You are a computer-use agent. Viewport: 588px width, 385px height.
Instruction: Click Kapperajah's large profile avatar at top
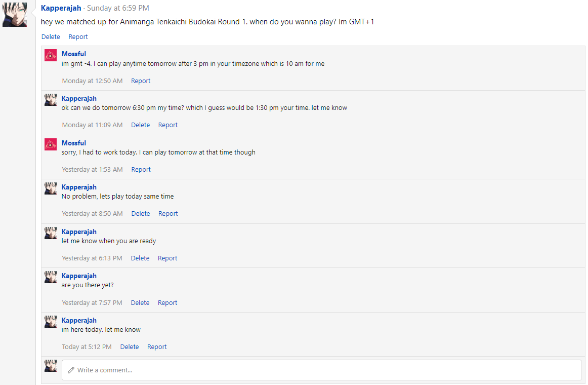[x=15, y=15]
